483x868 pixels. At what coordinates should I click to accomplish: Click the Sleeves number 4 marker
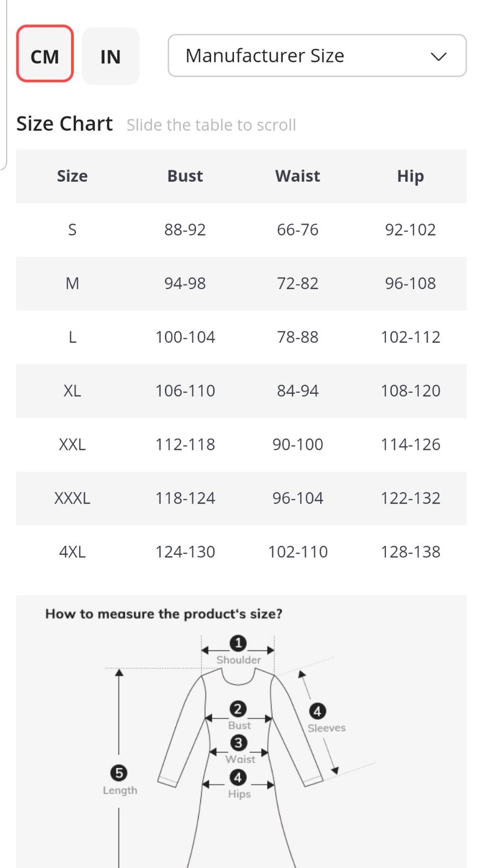(317, 711)
